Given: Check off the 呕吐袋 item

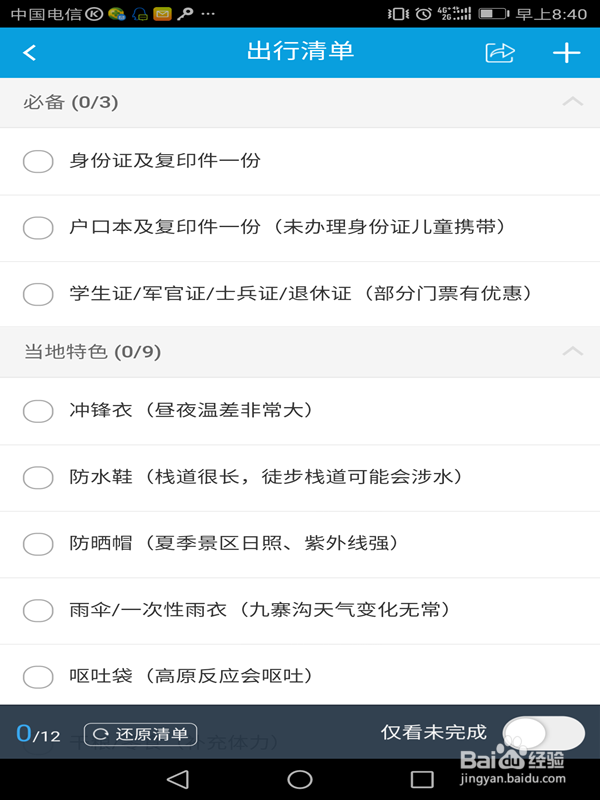Looking at the screenshot, I should pyautogui.click(x=38, y=677).
